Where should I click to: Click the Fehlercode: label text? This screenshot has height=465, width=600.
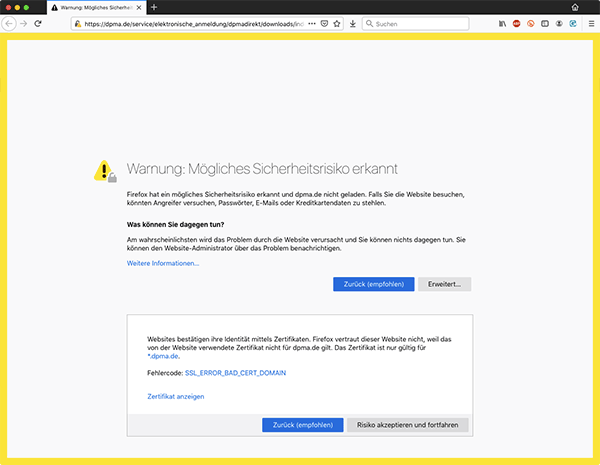point(165,373)
